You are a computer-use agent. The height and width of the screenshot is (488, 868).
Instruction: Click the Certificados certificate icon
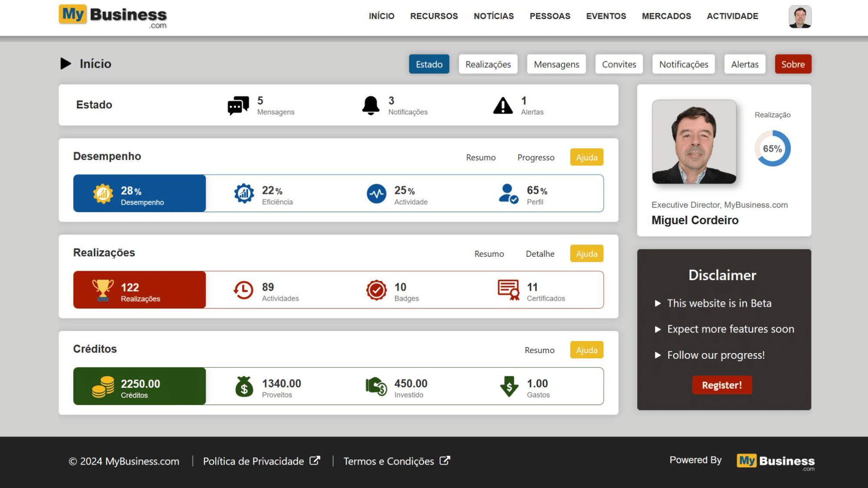point(508,290)
